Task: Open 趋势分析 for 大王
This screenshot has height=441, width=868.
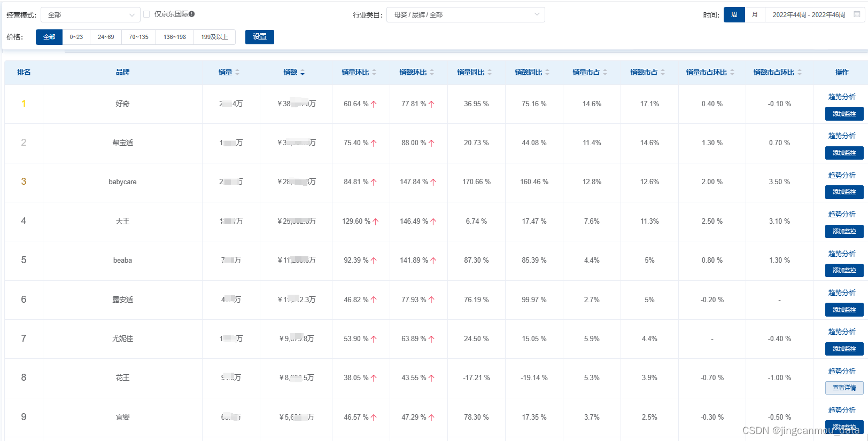Action: click(x=842, y=214)
